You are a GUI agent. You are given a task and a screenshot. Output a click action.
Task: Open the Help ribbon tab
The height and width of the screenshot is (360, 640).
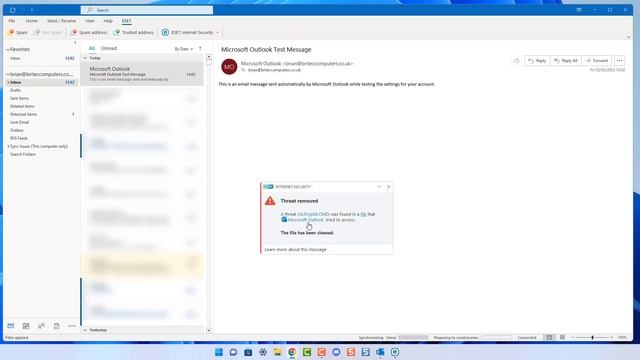pos(108,21)
